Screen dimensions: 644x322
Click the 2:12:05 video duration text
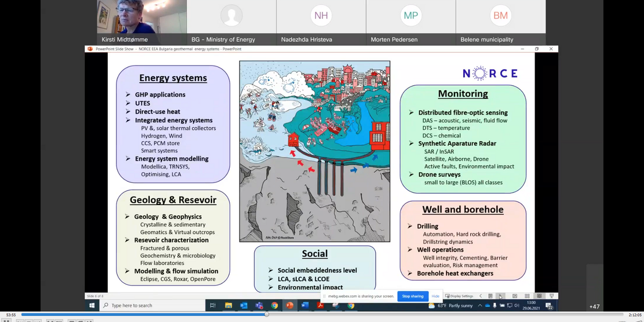click(x=635, y=314)
